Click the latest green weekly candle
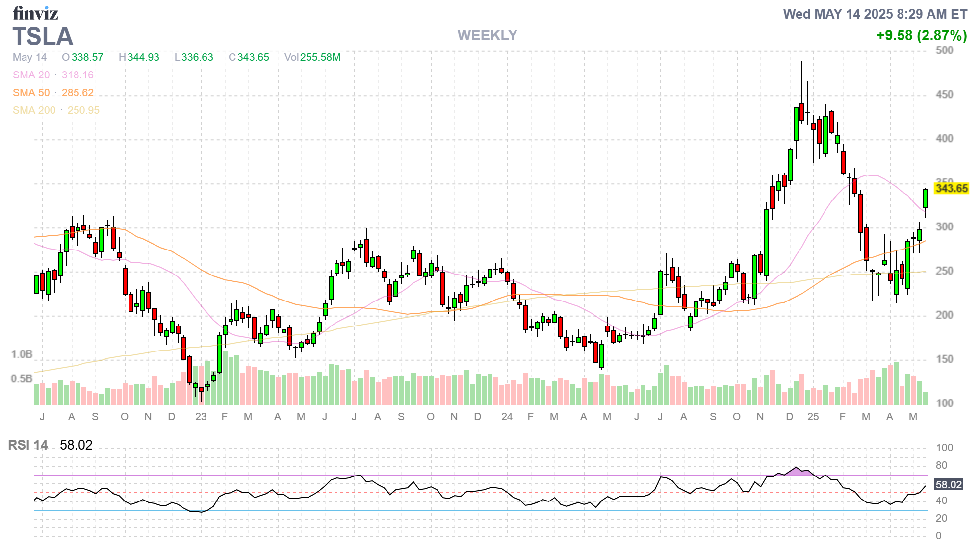980x551 pixels. (x=926, y=199)
